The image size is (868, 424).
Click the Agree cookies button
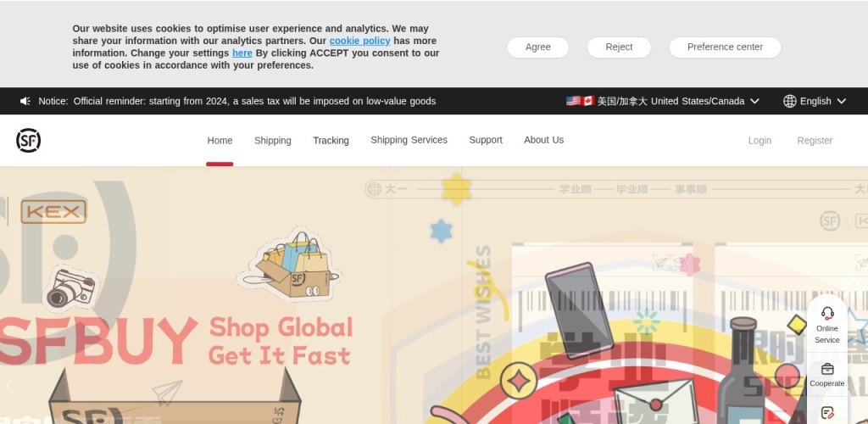[537, 47]
